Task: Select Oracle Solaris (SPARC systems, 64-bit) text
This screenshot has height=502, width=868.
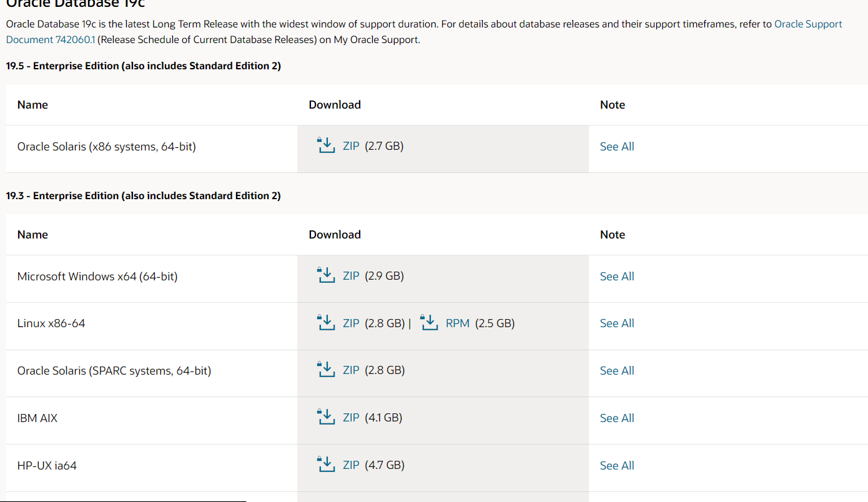Action: pos(114,371)
